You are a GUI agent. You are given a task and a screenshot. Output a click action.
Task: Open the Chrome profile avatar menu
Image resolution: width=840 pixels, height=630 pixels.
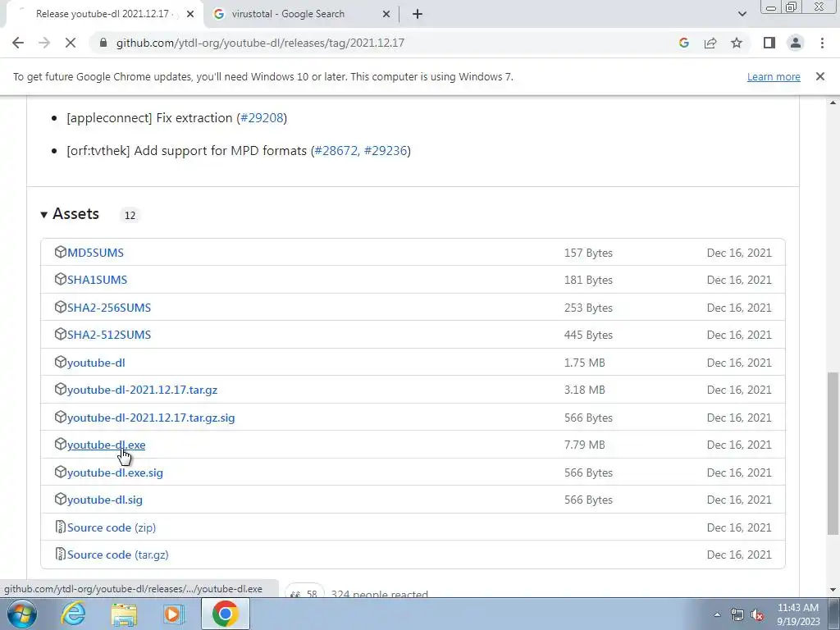[x=796, y=43]
